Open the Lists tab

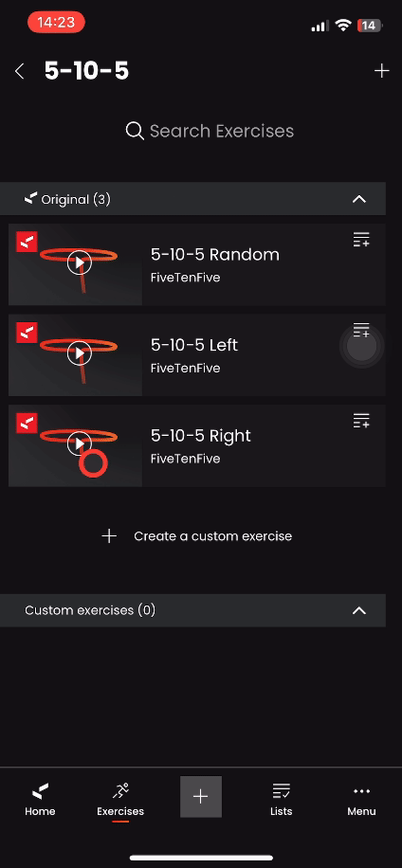[x=282, y=800]
